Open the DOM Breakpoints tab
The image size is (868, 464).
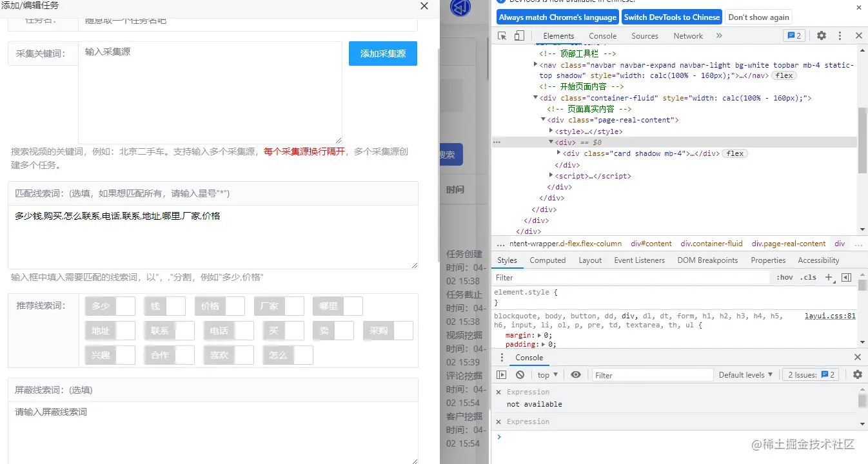click(x=707, y=260)
